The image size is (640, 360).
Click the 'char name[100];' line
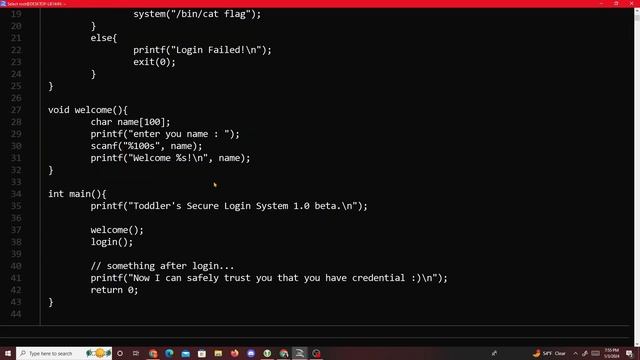(130, 122)
